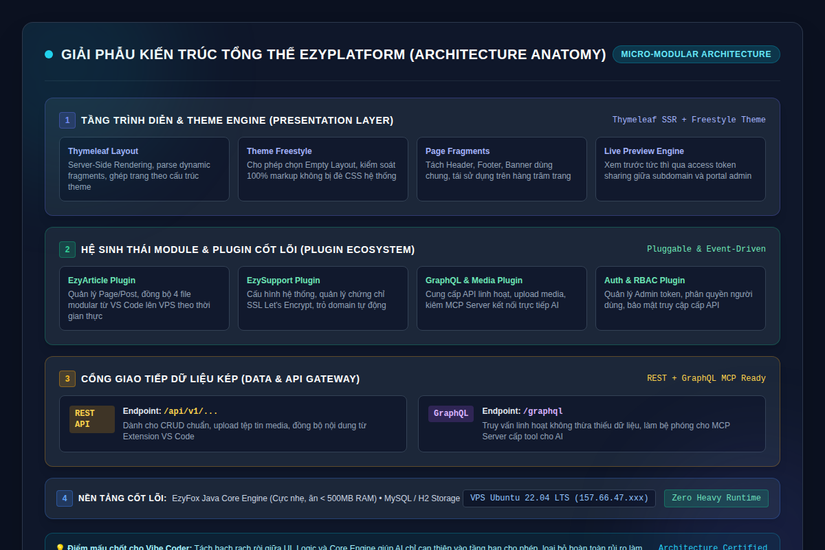This screenshot has width=825, height=550.
Task: Click the REST API CRUD description text
Action: 245,431
